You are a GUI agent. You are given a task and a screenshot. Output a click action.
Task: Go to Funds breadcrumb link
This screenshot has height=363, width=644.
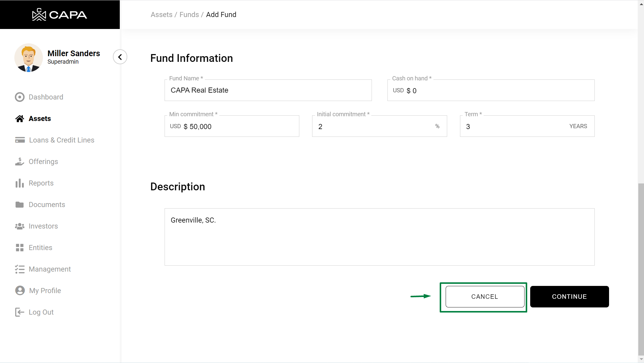coord(189,15)
